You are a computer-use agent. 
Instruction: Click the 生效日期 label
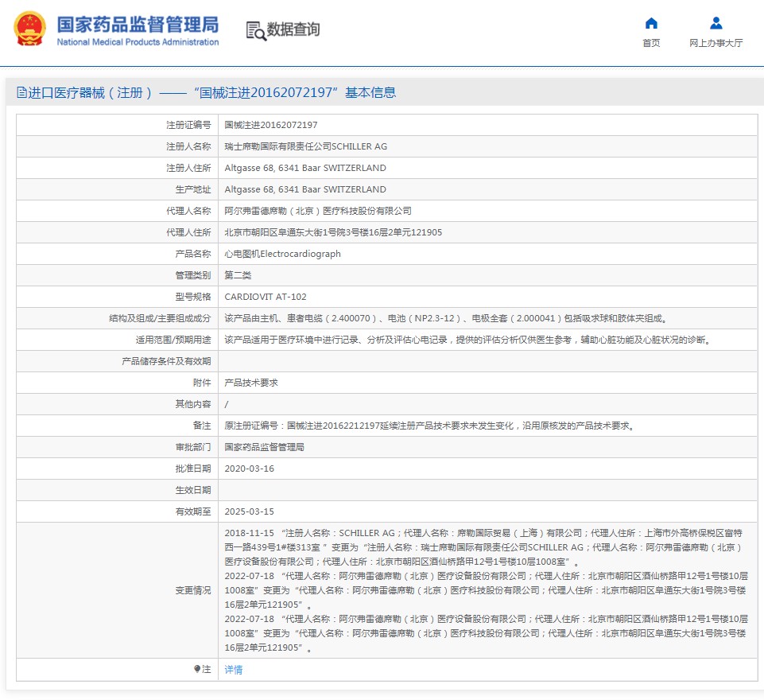point(193,489)
